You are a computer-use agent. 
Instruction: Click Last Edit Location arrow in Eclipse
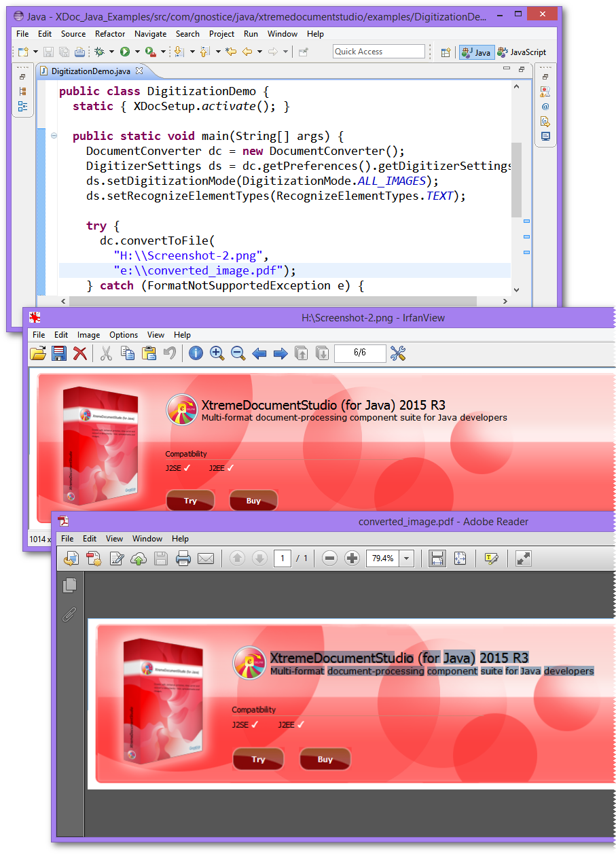point(231,52)
